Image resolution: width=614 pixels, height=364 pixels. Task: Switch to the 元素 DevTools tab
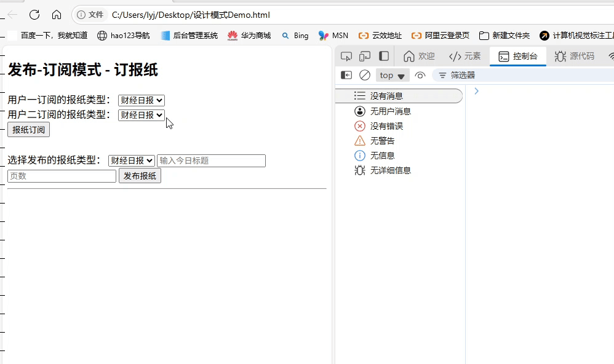point(465,57)
